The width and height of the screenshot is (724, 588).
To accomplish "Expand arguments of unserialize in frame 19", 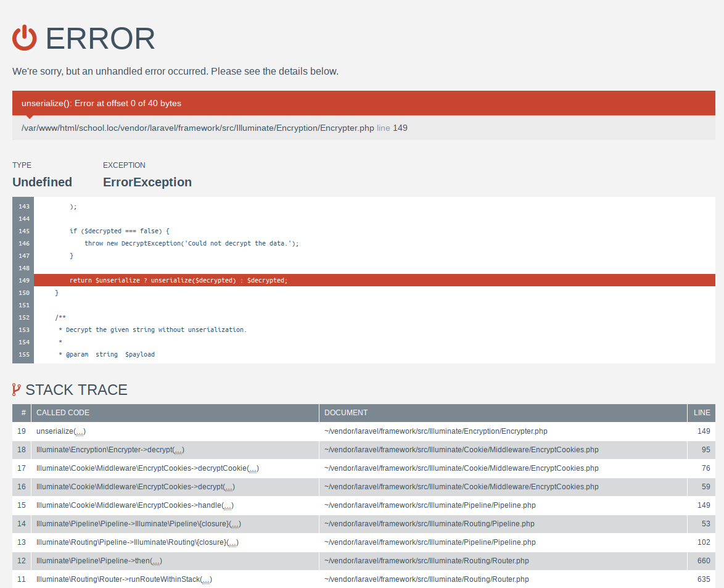I will [x=79, y=431].
